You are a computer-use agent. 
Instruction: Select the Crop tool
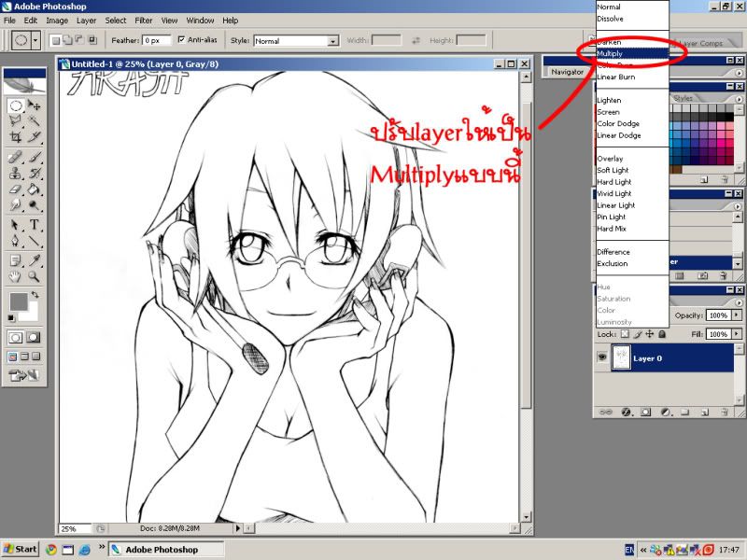coord(16,137)
